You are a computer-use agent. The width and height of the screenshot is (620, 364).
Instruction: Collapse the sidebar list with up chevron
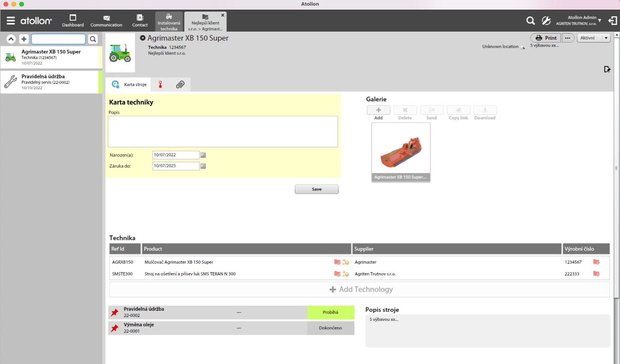coord(11,39)
